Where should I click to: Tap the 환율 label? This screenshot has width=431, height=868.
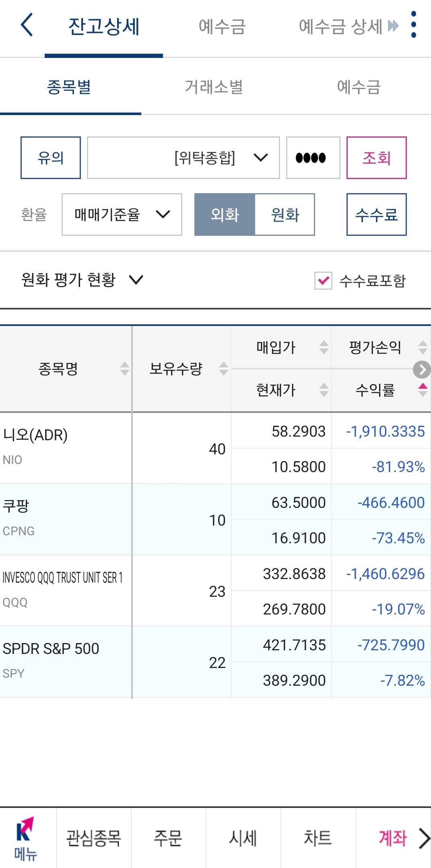(34, 214)
